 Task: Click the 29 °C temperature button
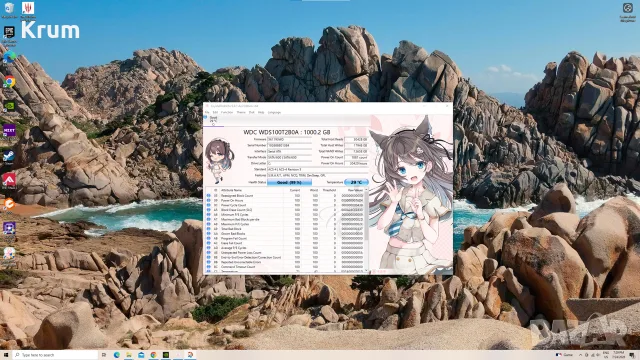coord(356,182)
